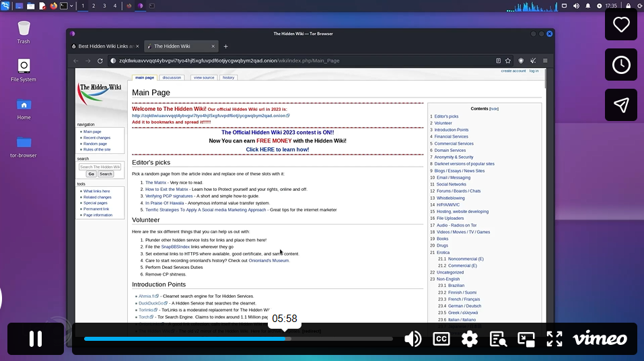Screen dimensions: 644x361
Task: Click the view source tab
Action: (204, 77)
